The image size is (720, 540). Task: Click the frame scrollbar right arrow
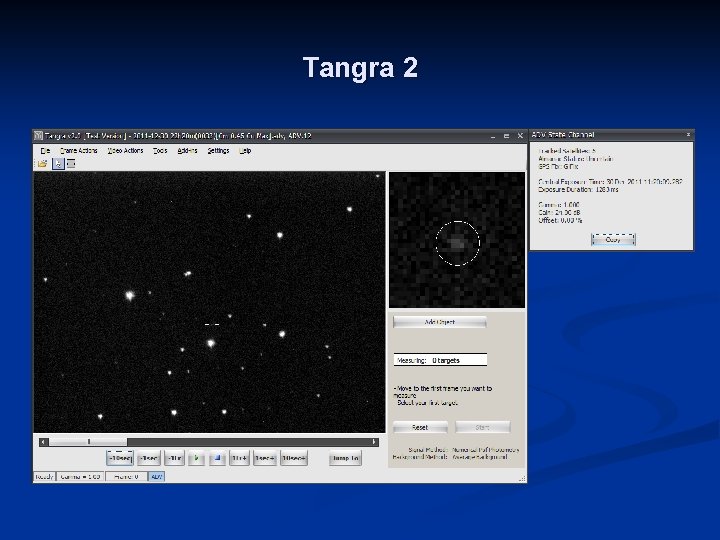(x=374, y=442)
